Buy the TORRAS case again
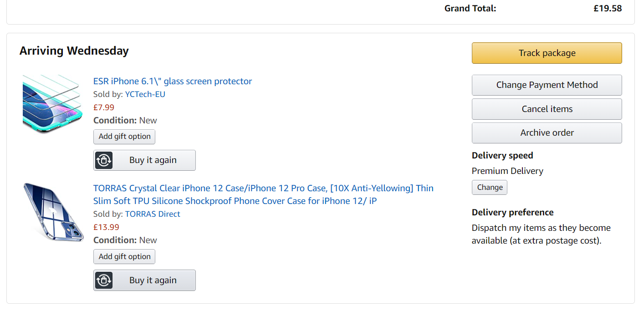Image resolution: width=644 pixels, height=311 pixels. [144, 280]
